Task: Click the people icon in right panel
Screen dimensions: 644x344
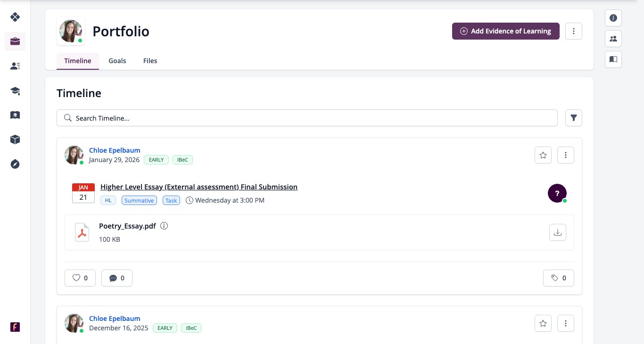Action: (613, 39)
